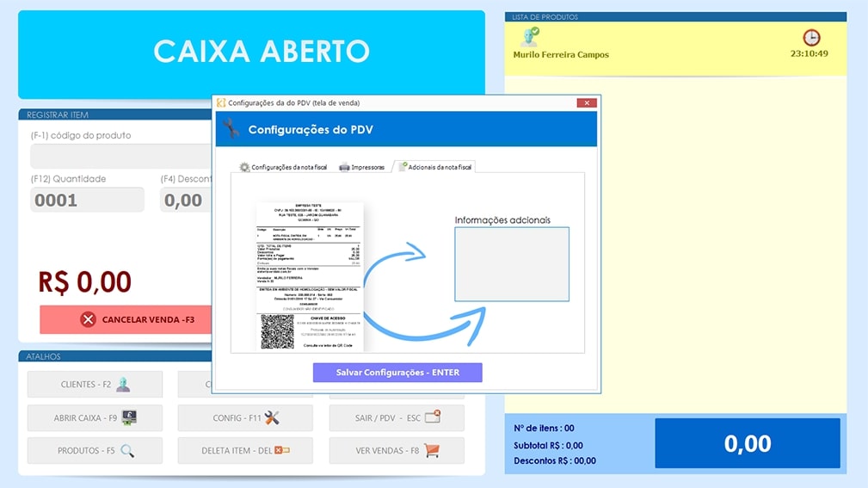Click the cash register icon on Abrir Caixa

point(129,417)
